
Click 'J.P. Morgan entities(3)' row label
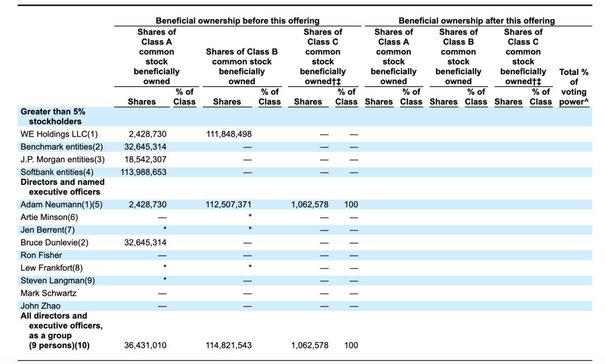click(63, 160)
